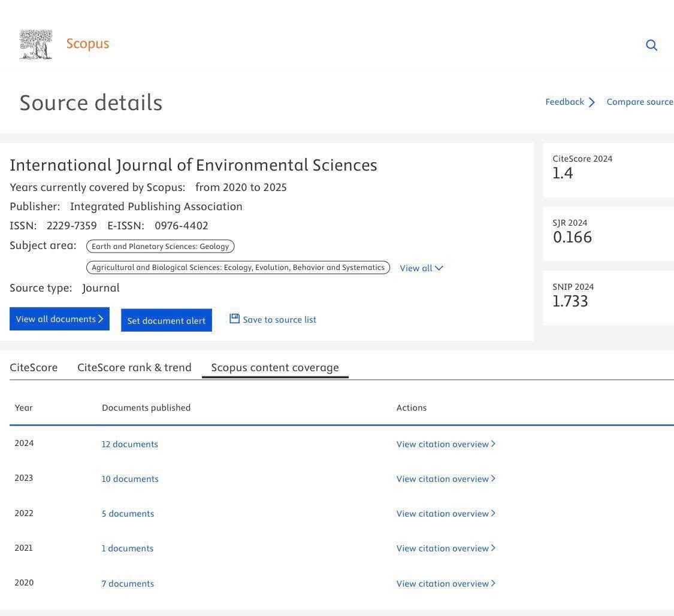Open 10 documents from 2023
Viewport: 674px width, 616px height.
click(130, 479)
